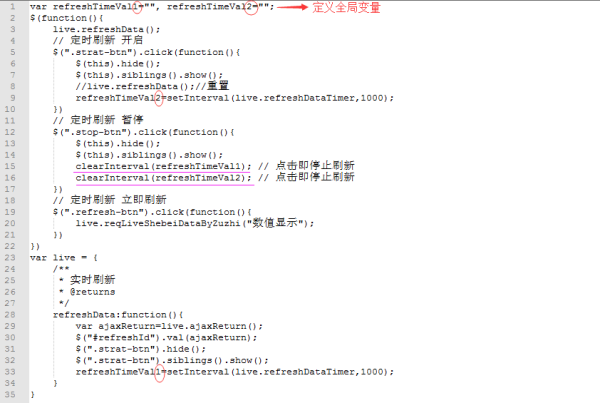The width and height of the screenshot is (600, 403).
Task: Place cursor on clearInterval(refreshTimeVal1) line
Action: 163,166
